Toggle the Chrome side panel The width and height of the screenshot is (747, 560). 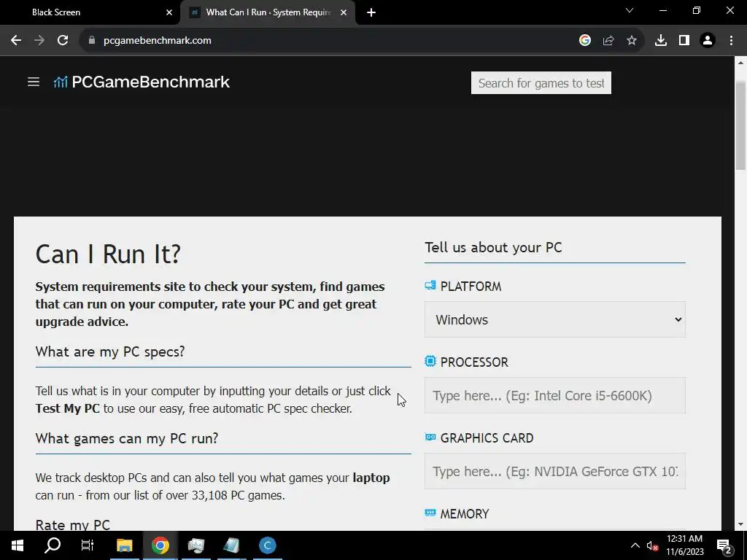[x=684, y=41]
